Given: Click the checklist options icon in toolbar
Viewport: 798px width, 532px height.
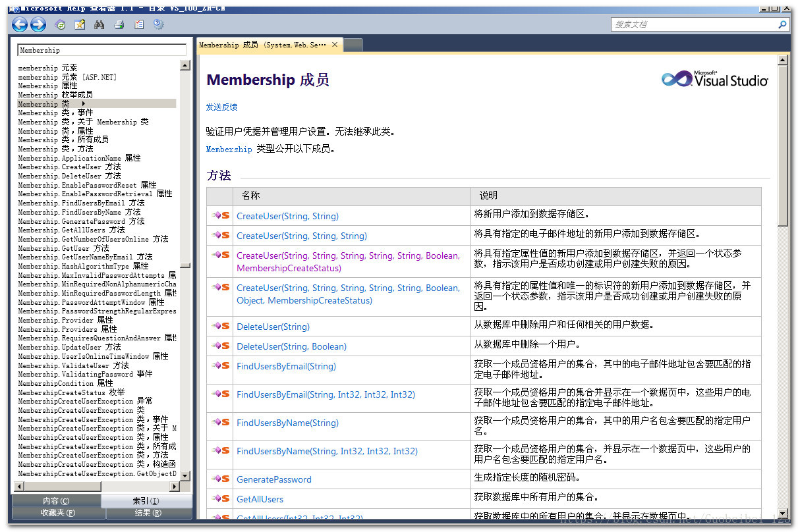Looking at the screenshot, I should (139, 25).
